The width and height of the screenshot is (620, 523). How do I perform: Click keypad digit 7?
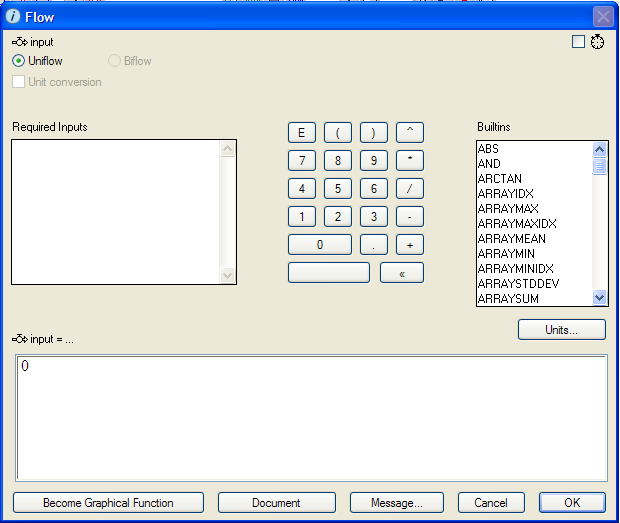(302, 160)
